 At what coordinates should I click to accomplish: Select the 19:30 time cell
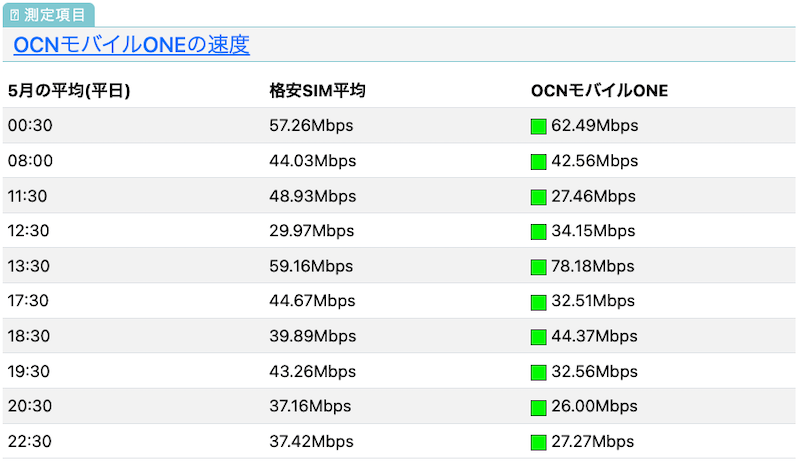point(29,371)
